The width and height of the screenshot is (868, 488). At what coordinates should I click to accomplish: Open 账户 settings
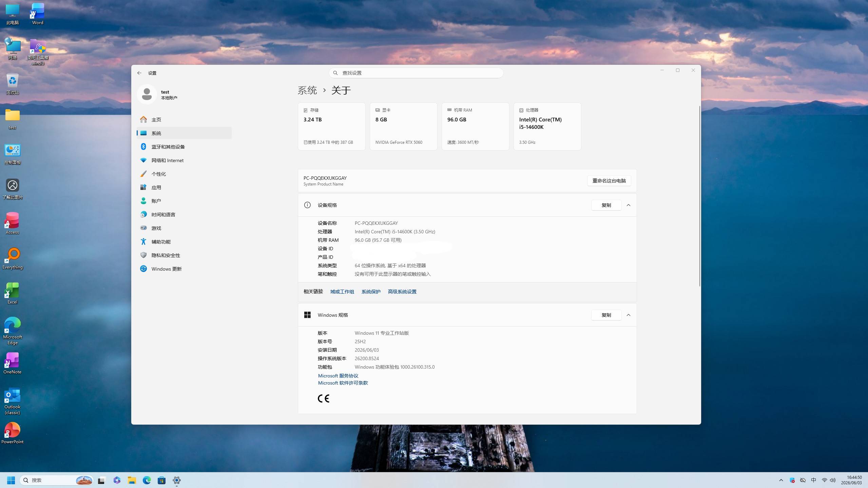[184, 201]
